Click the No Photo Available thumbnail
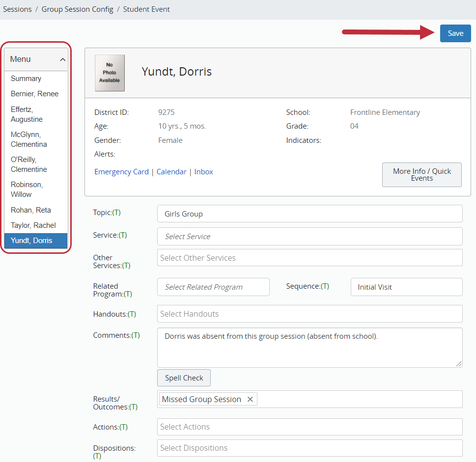 click(110, 73)
